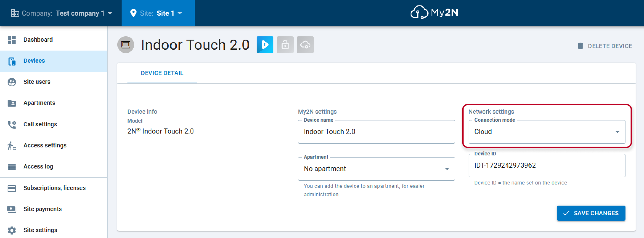
Task: Open Site users in the sidebar
Action: tap(54, 82)
